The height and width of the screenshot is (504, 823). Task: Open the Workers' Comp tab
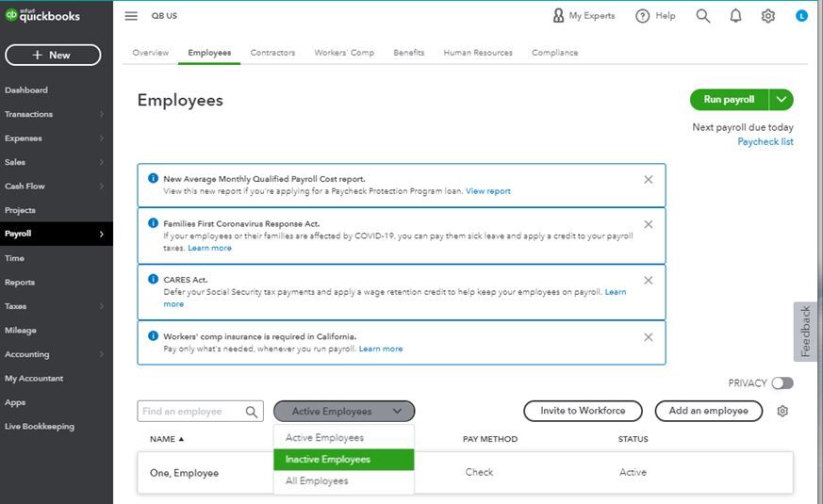pyautogui.click(x=344, y=53)
